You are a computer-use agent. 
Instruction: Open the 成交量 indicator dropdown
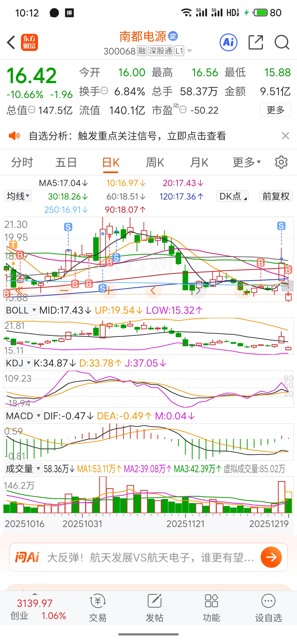coord(23,469)
